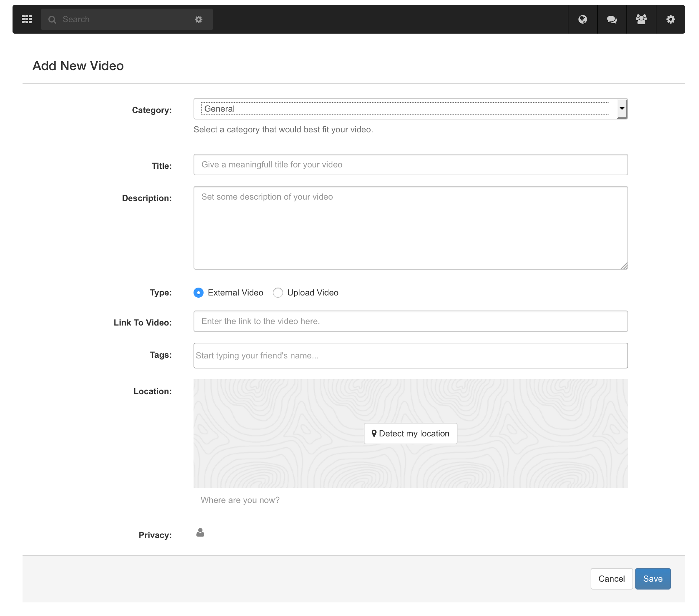Click the privacy person icon

200,533
